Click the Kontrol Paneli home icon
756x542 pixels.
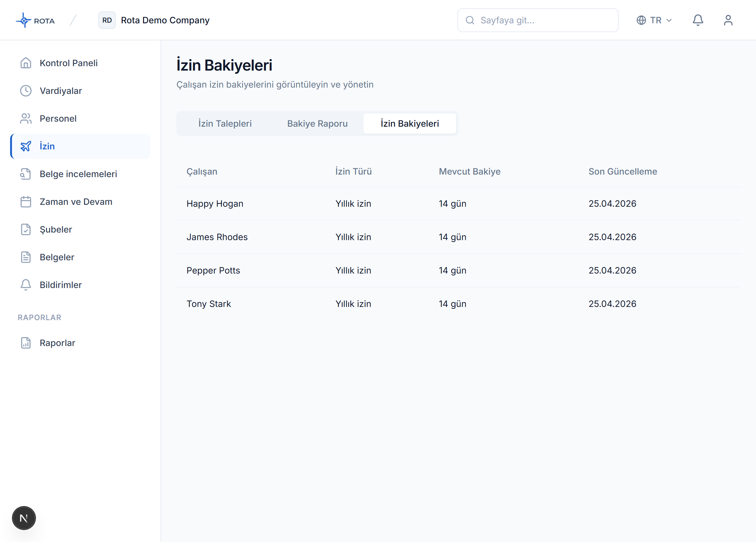(26, 63)
